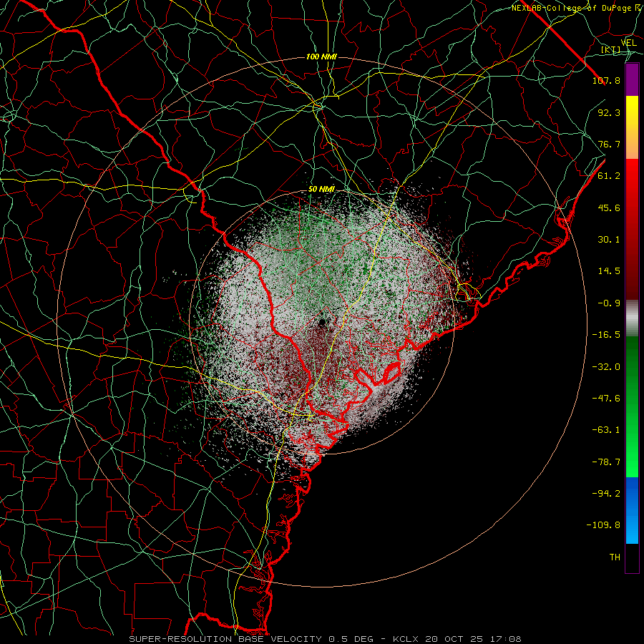Click the "45.6" scale value
This screenshot has height=644, width=644.
click(609, 208)
